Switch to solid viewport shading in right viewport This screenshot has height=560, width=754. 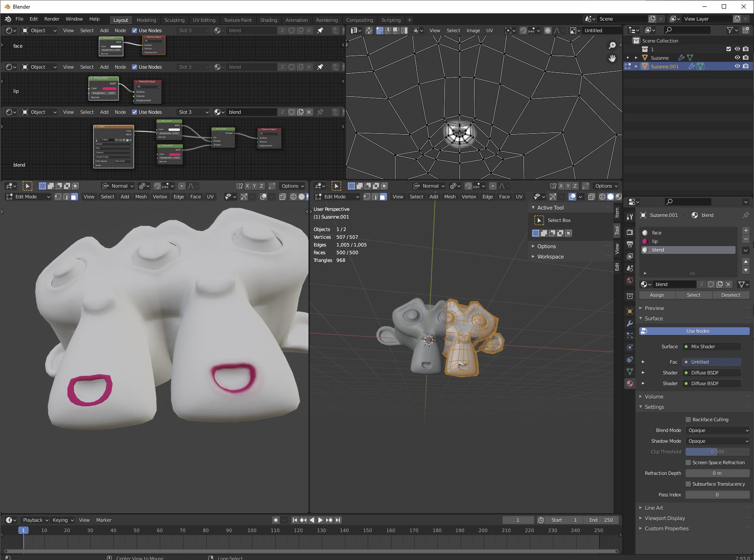click(610, 197)
